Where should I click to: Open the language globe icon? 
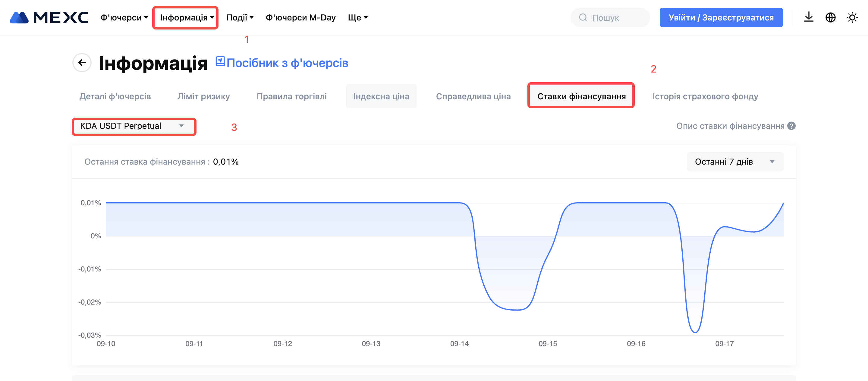pos(830,17)
